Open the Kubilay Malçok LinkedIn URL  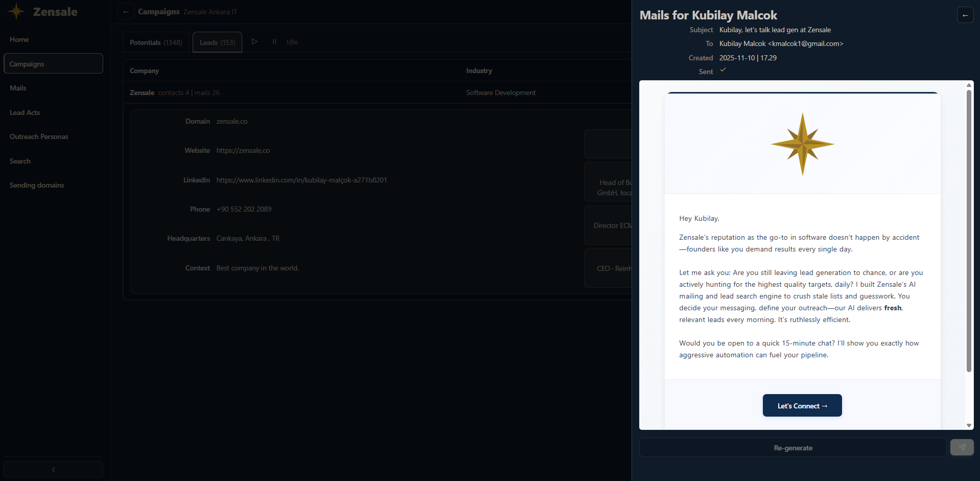(301, 180)
